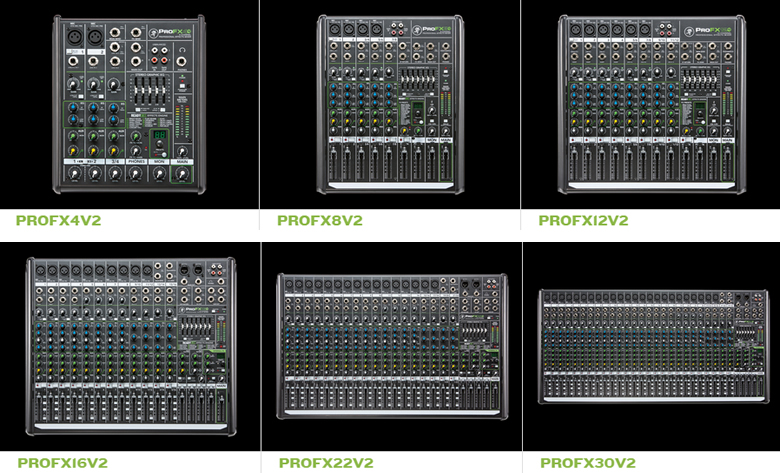Select the ProFX22v2 mixer image

(x=392, y=346)
